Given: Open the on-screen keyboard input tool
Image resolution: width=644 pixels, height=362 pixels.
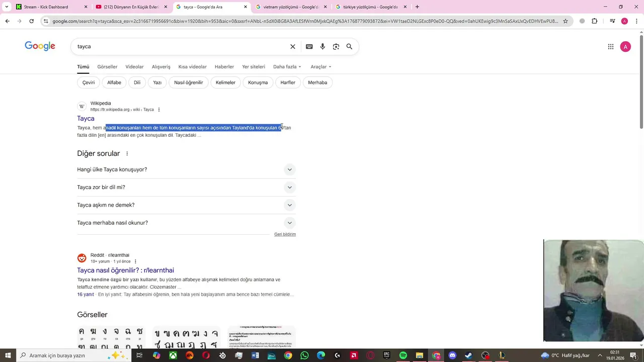Looking at the screenshot, I should (x=309, y=46).
